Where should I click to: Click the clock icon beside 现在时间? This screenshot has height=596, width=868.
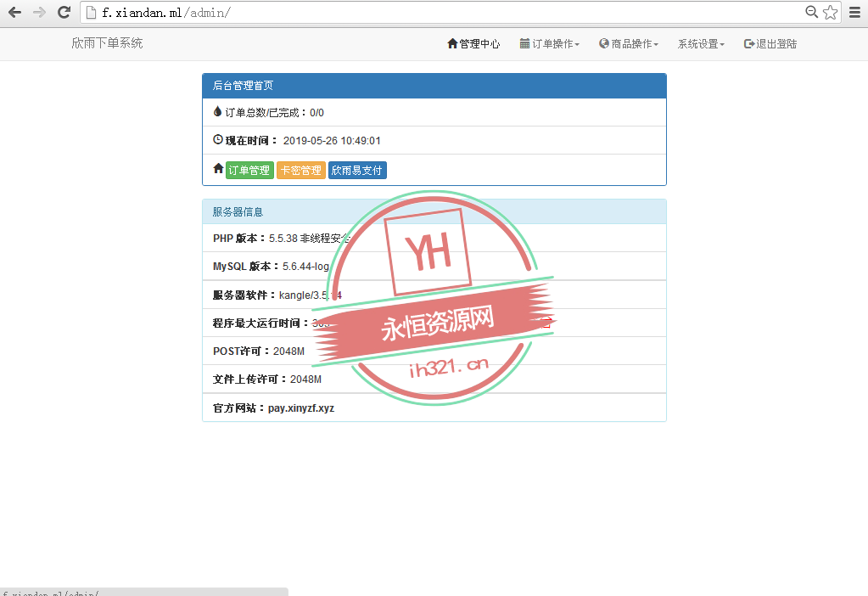[x=218, y=139]
